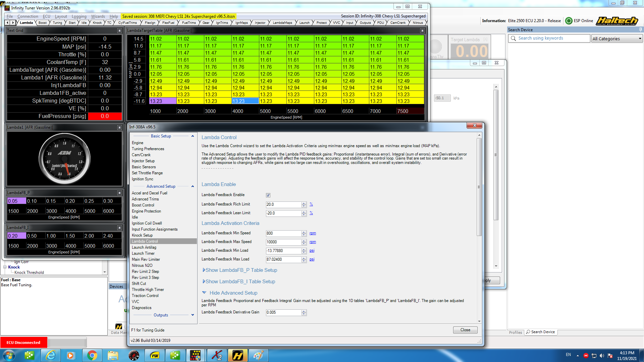The image size is (644, 362).
Task: Click the pin icon on Search Device panel
Action: click(x=640, y=30)
